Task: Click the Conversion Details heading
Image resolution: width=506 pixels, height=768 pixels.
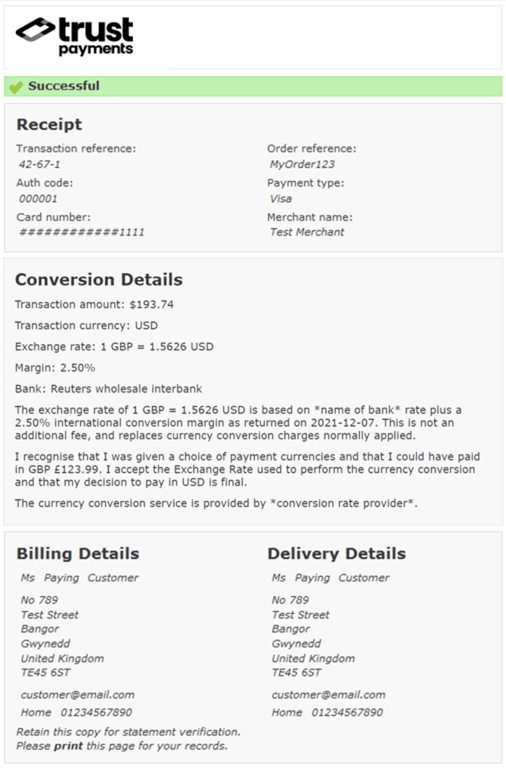Action: [x=99, y=280]
